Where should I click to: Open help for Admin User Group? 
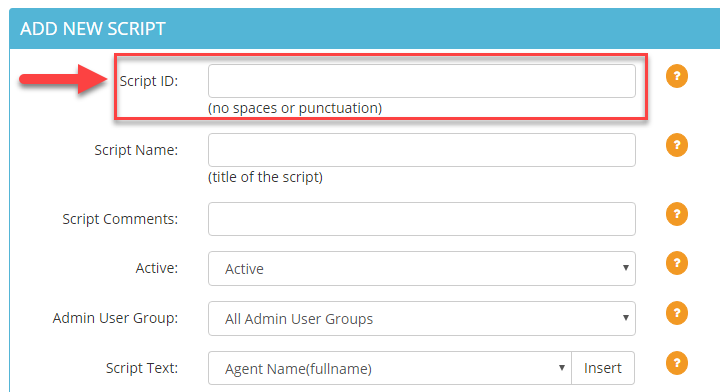coord(677,313)
